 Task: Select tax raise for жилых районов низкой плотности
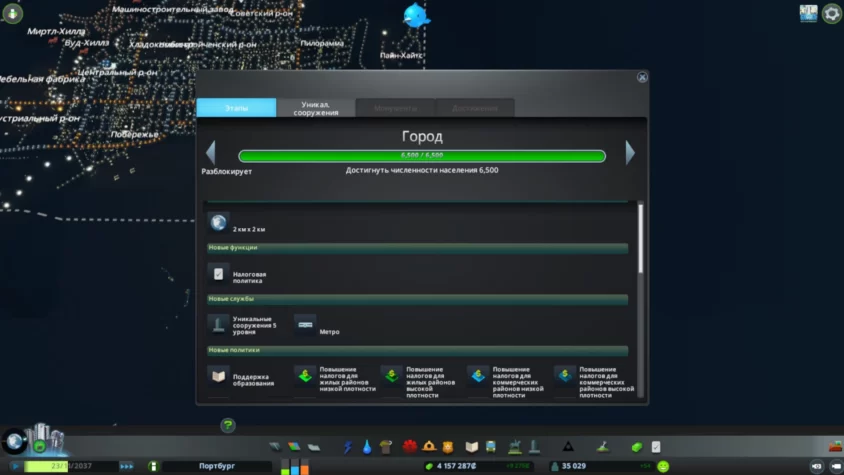(x=335, y=380)
